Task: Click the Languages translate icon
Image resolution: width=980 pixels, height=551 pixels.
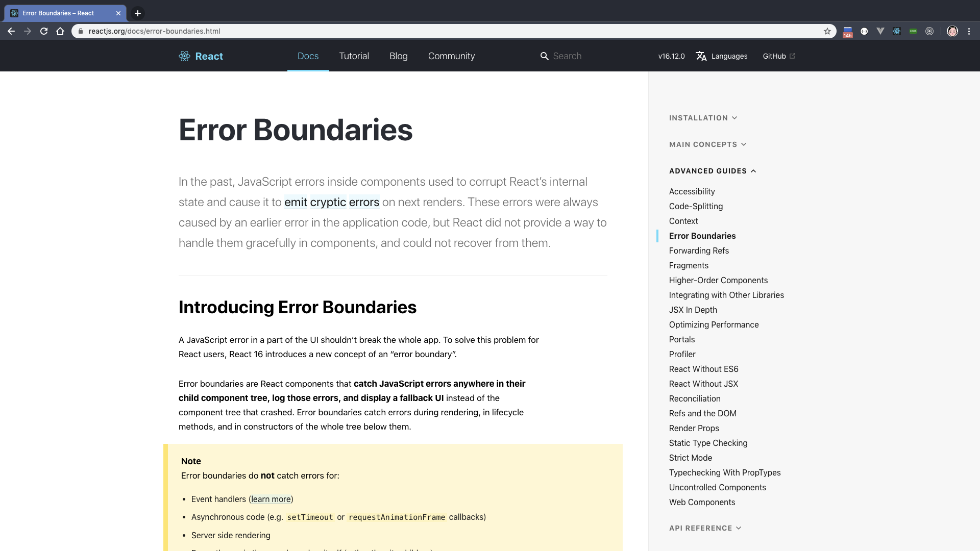Action: click(701, 56)
